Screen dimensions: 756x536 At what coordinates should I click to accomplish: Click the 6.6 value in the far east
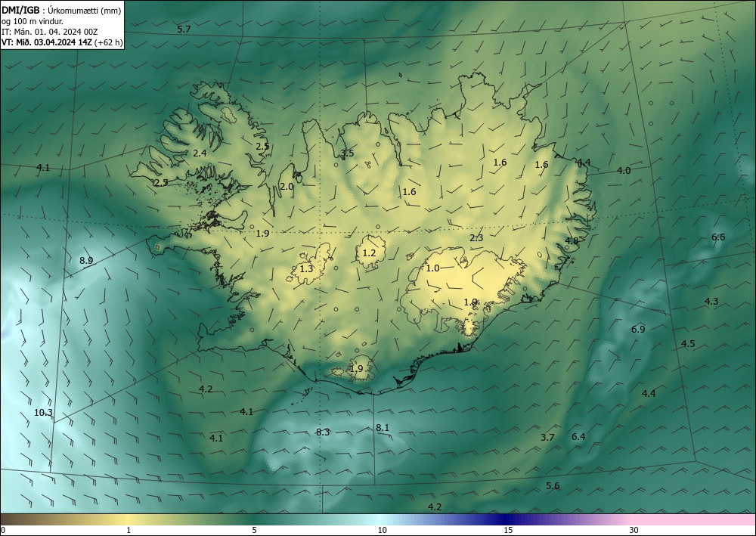718,237
